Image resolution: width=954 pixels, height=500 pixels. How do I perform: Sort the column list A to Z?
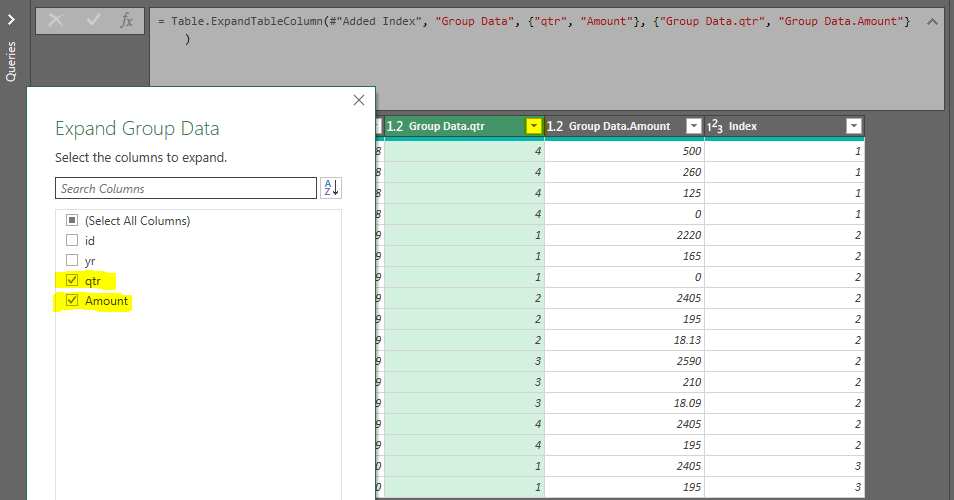(x=331, y=188)
